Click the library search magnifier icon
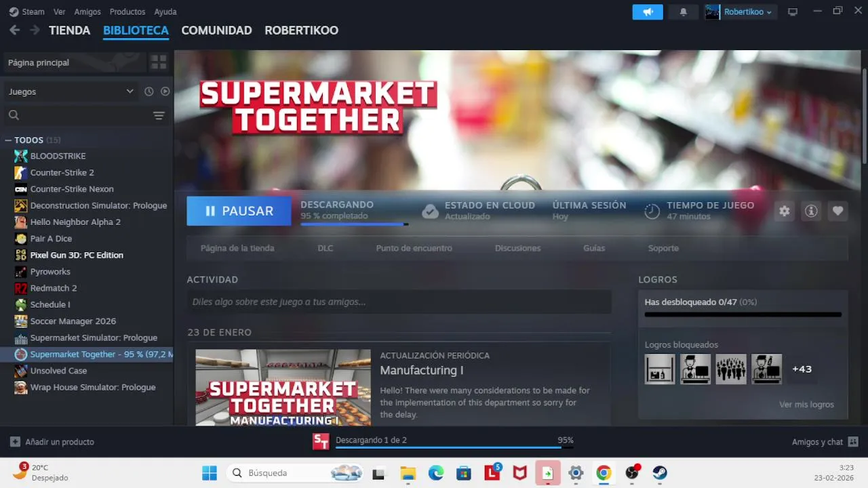Viewport: 868px width, 488px height. tap(14, 116)
